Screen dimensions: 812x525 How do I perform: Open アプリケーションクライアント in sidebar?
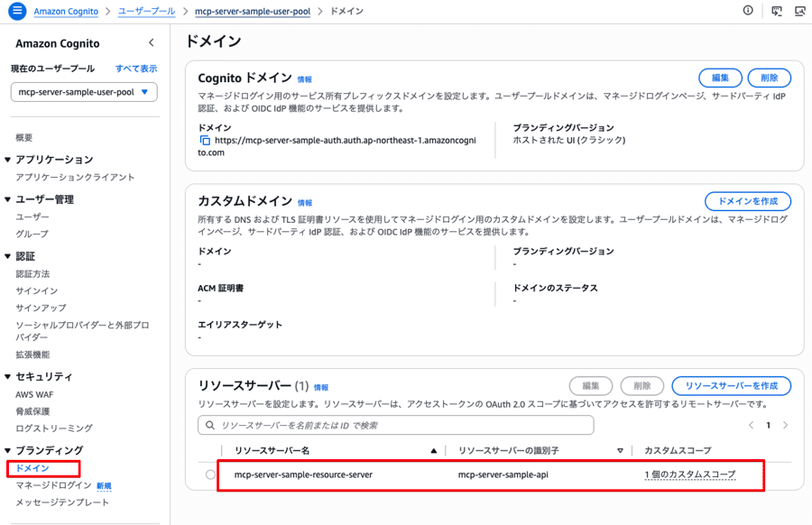[x=75, y=177]
